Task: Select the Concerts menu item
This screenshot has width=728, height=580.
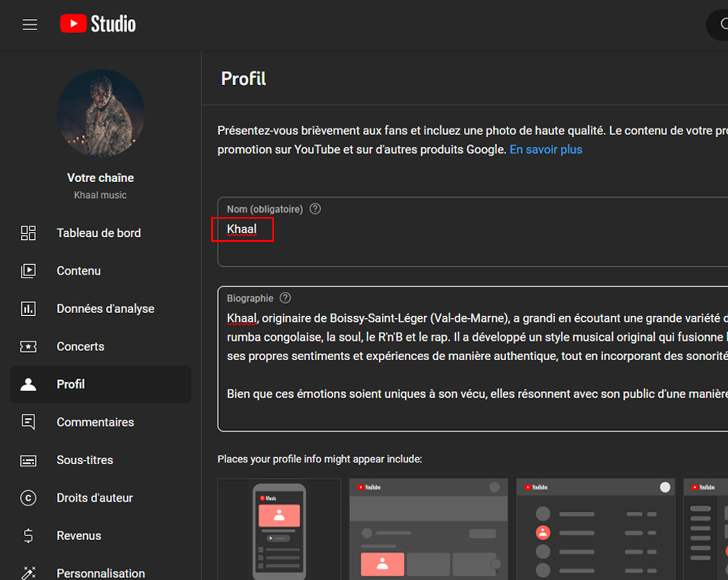Action: coord(100,347)
